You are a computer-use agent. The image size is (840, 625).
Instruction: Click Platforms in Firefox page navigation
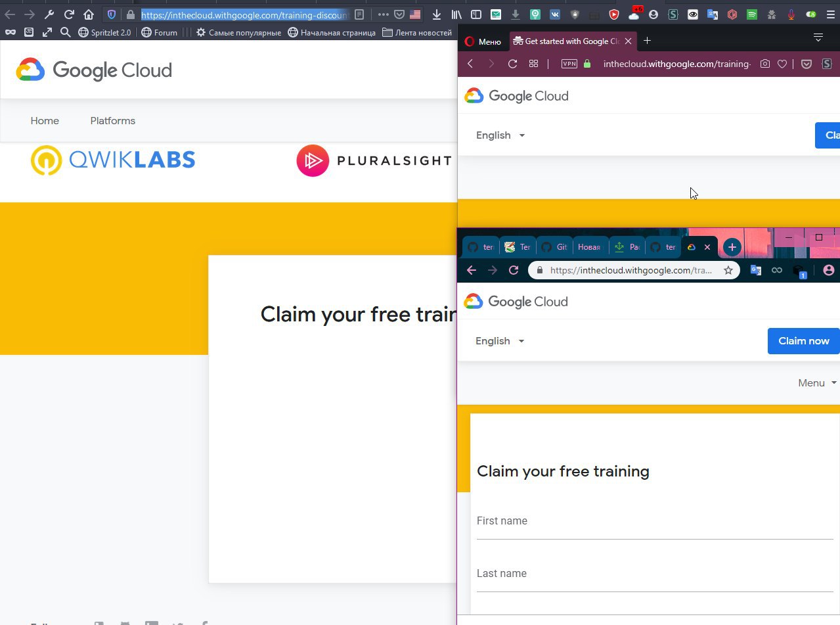coord(113,121)
